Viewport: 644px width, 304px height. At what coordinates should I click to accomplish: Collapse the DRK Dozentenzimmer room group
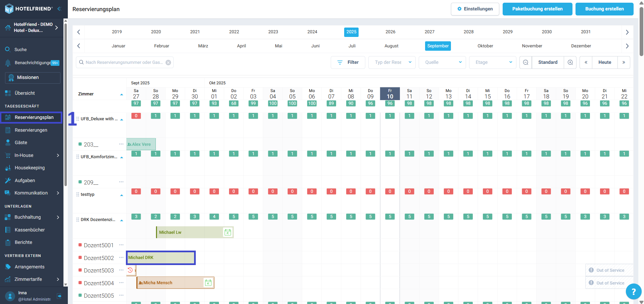[122, 220]
